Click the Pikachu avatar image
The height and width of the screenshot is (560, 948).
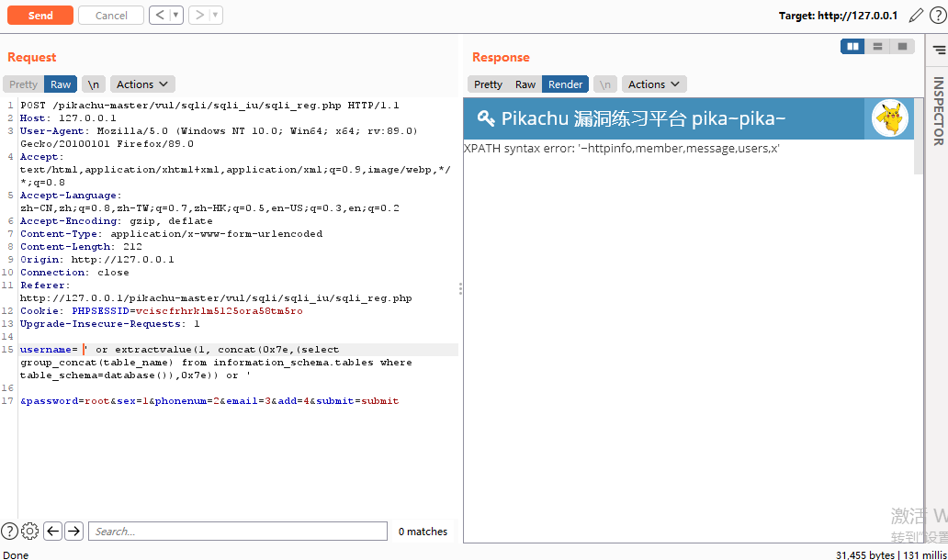coord(890,118)
